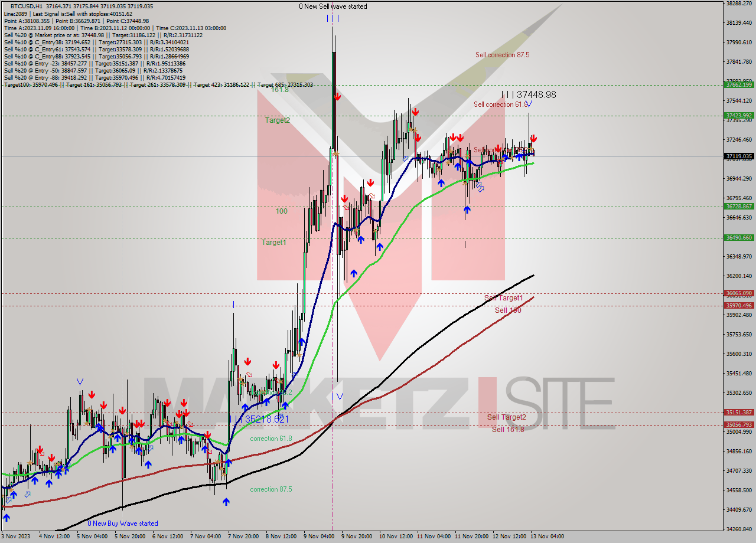Image resolution: width=756 pixels, height=543 pixels.
Task: Click the '7 Nov 04:00' time label
Action: (x=204, y=537)
